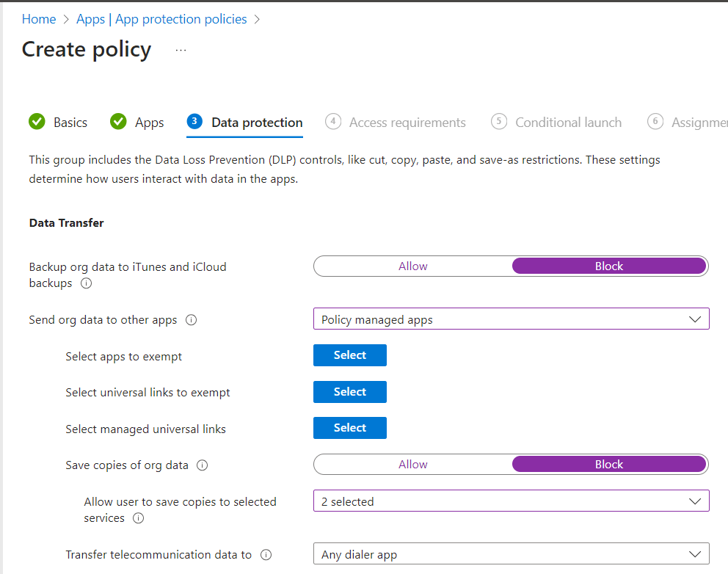Open the ellipsis menu beside Create policy
The height and width of the screenshot is (574, 728).
click(x=181, y=50)
